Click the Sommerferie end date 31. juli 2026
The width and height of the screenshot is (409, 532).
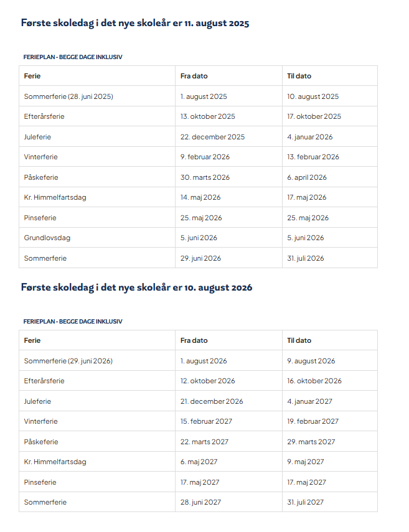click(306, 258)
